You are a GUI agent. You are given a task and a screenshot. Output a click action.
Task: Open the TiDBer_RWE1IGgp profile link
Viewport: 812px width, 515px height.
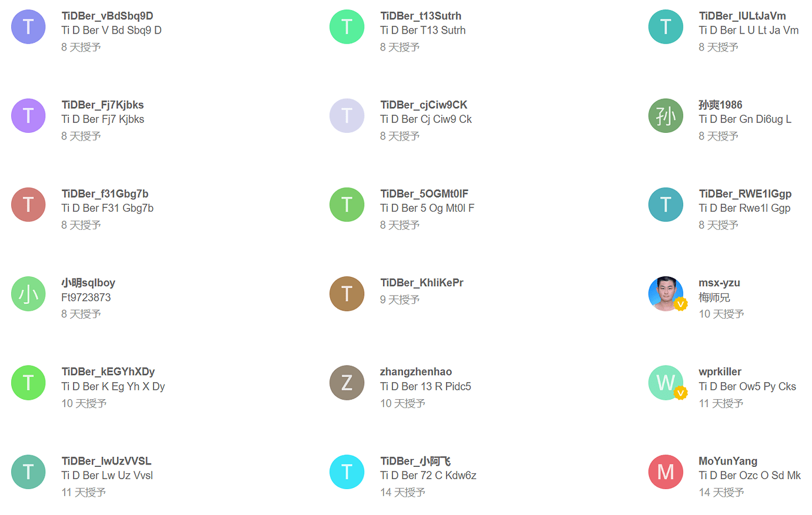(745, 193)
